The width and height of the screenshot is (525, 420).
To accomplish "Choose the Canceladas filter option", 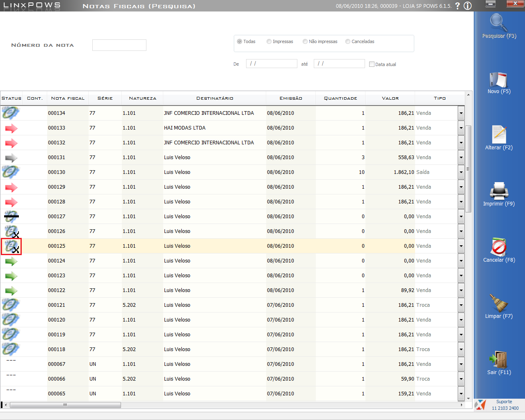I will [x=348, y=41].
